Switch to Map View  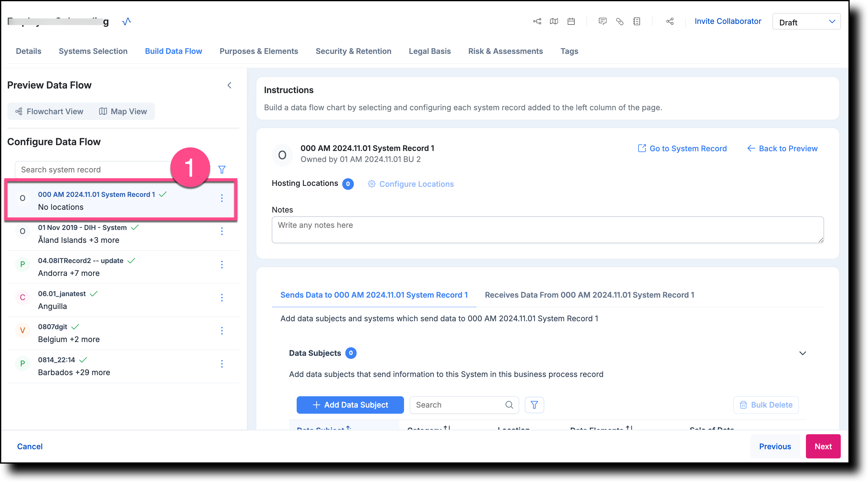click(x=123, y=111)
